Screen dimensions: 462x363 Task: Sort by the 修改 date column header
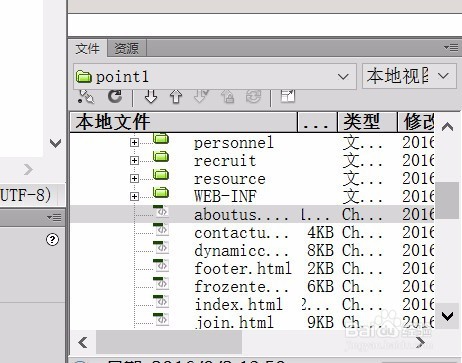[x=416, y=122]
